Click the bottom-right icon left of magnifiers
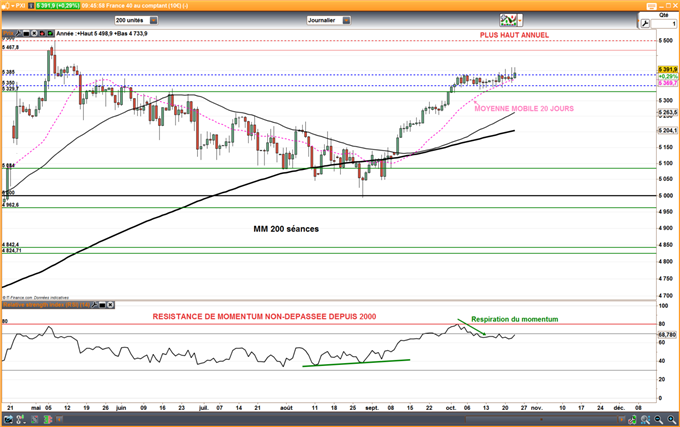 [633, 419]
